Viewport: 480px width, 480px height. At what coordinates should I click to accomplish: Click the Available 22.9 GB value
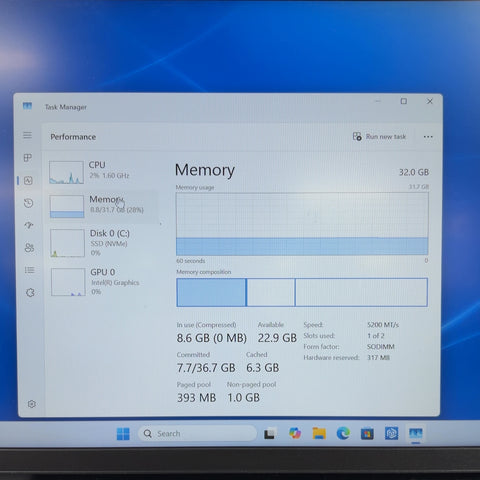(277, 338)
